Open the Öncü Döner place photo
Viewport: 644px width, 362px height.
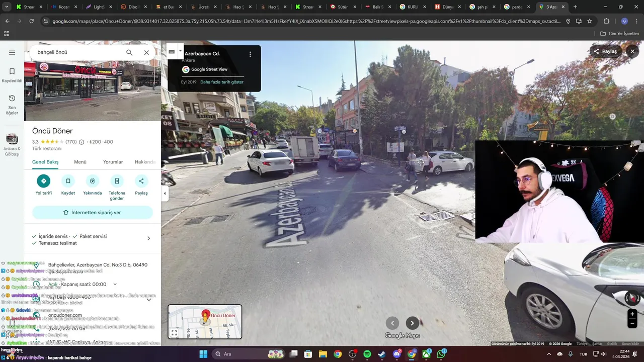[x=93, y=90]
